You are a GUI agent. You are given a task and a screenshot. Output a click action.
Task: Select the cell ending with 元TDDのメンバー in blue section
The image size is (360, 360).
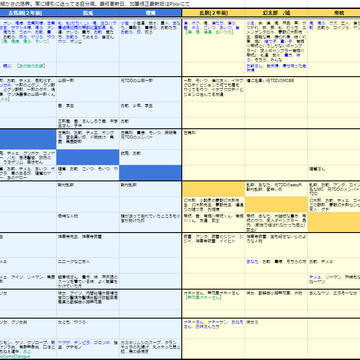[150, 139]
